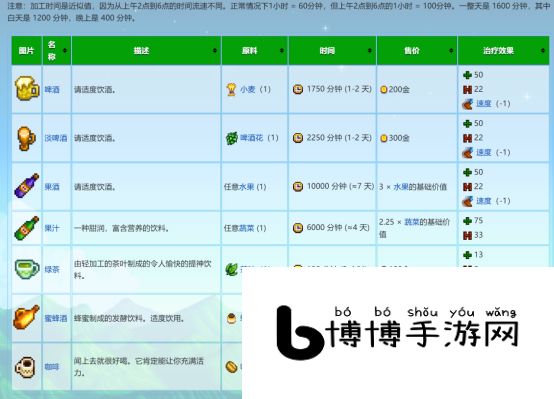Click the purple wine bottle image
The height and width of the screenshot is (399, 554).
click(27, 186)
